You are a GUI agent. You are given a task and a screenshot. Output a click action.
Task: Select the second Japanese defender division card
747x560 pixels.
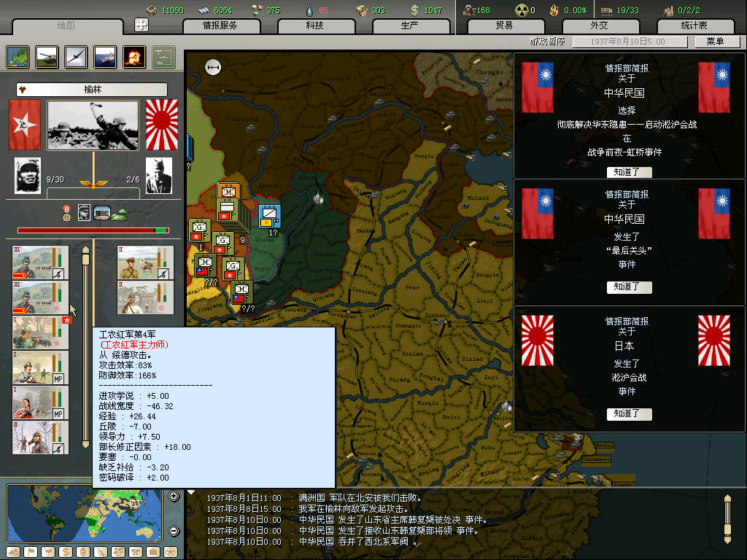[x=146, y=297]
